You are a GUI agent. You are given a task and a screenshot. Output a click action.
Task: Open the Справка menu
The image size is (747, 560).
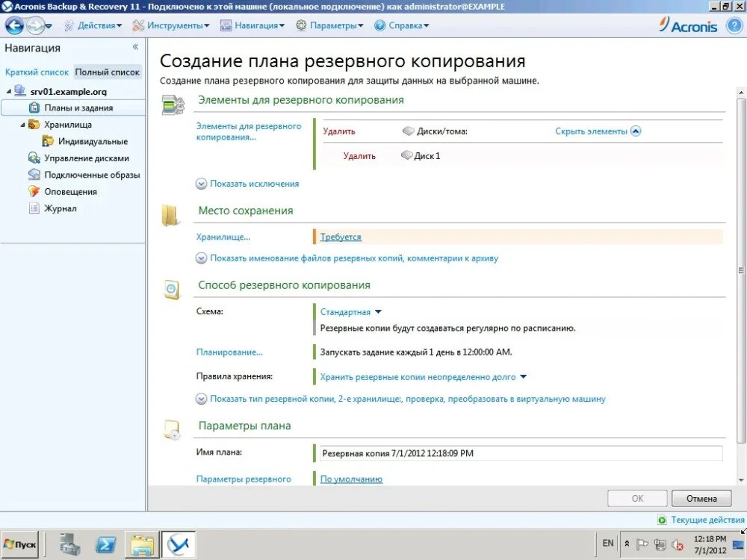(402, 25)
